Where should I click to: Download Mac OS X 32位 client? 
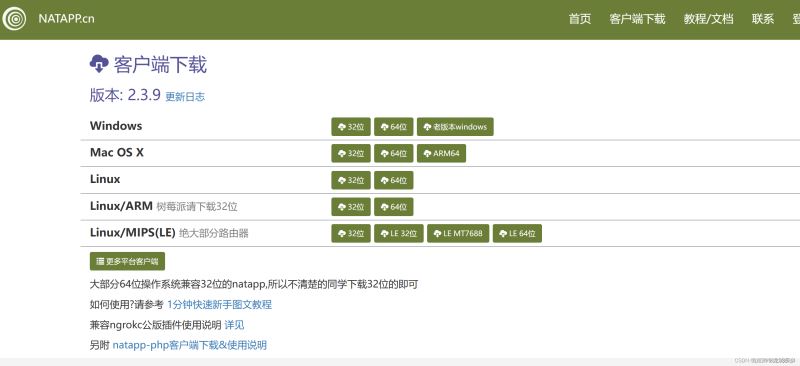click(x=351, y=153)
